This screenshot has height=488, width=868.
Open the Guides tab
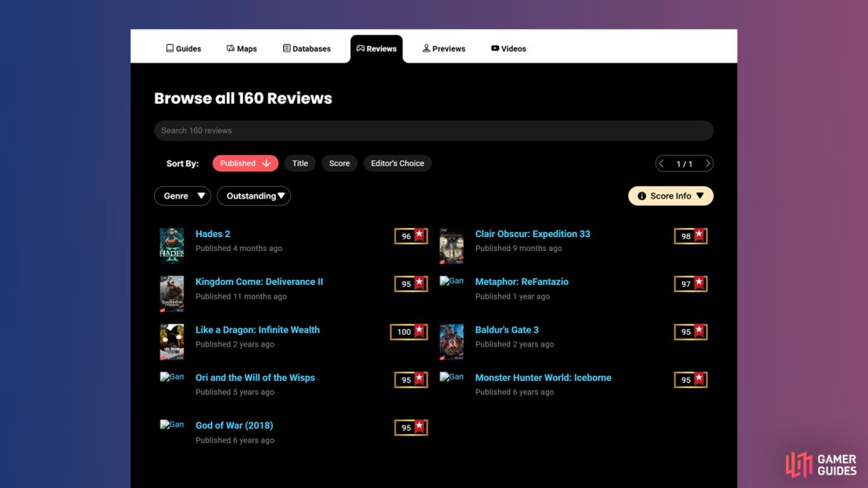click(183, 48)
